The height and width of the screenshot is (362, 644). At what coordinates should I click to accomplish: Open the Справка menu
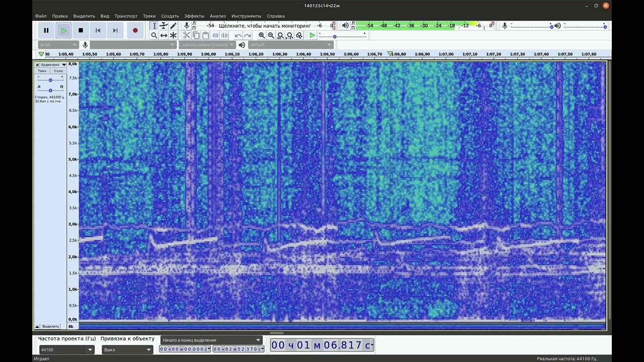click(x=276, y=16)
